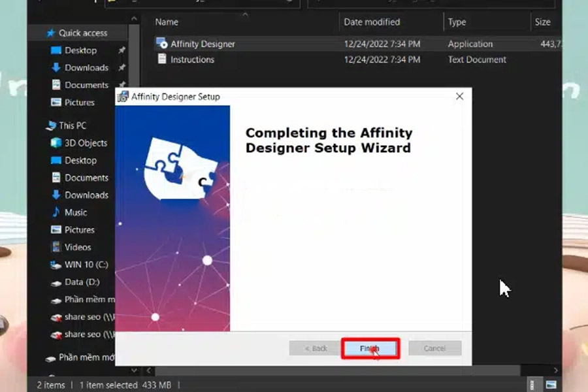Click the pin icon next to Downloads

(122, 67)
